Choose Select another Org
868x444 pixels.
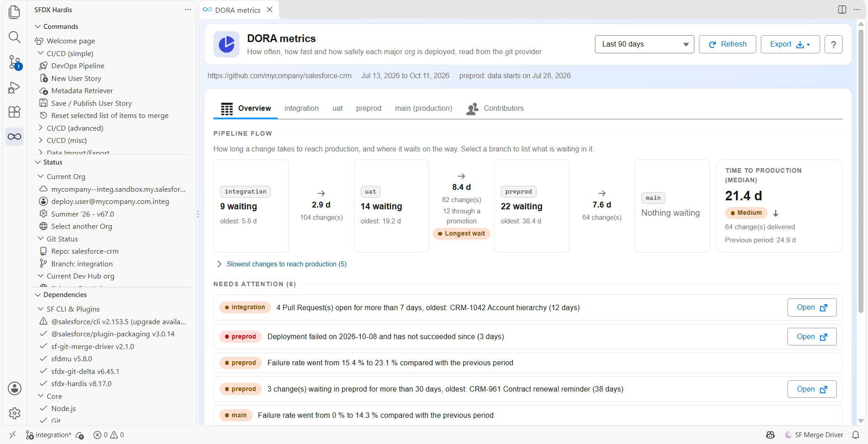[x=81, y=226]
